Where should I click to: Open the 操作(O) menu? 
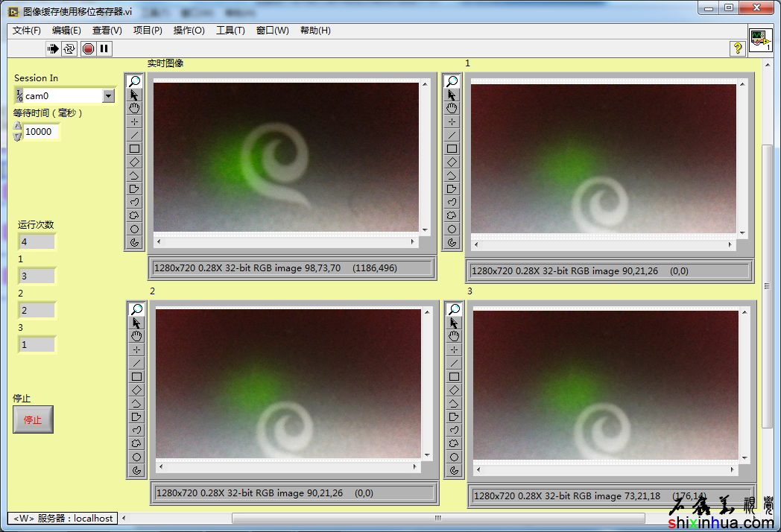[x=189, y=31]
